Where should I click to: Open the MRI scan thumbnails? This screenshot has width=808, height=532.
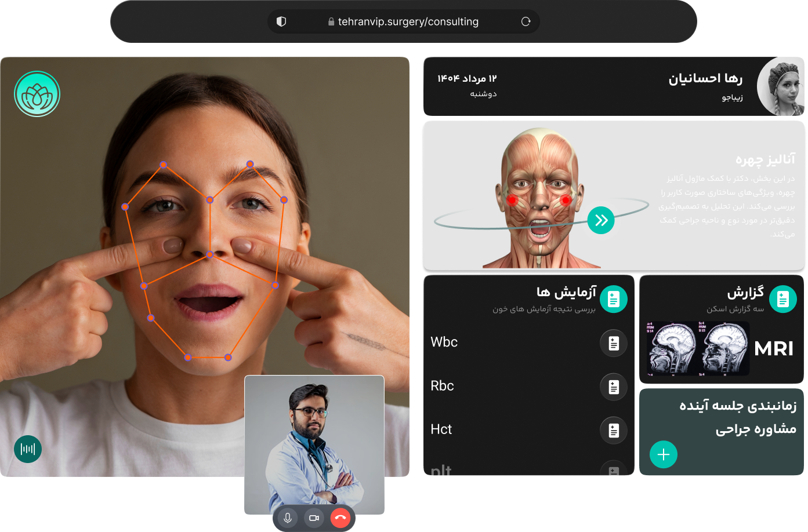coord(697,348)
